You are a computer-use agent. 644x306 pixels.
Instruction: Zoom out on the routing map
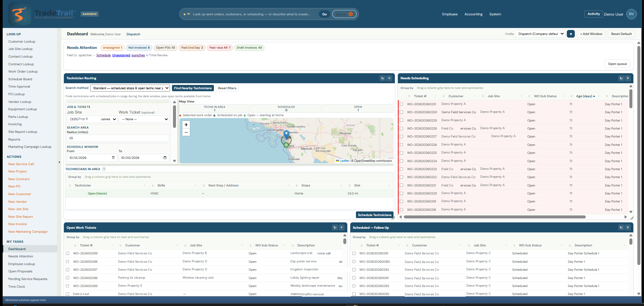[186, 132]
